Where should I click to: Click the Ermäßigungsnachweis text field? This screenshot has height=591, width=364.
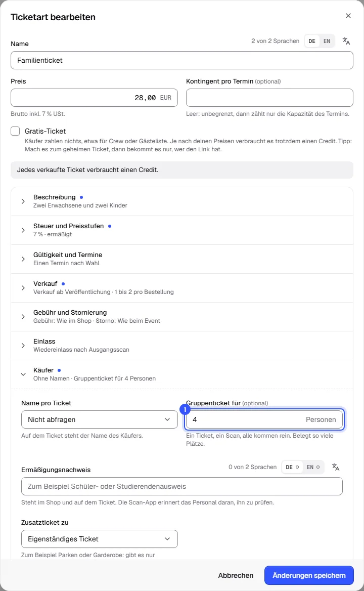point(182,486)
